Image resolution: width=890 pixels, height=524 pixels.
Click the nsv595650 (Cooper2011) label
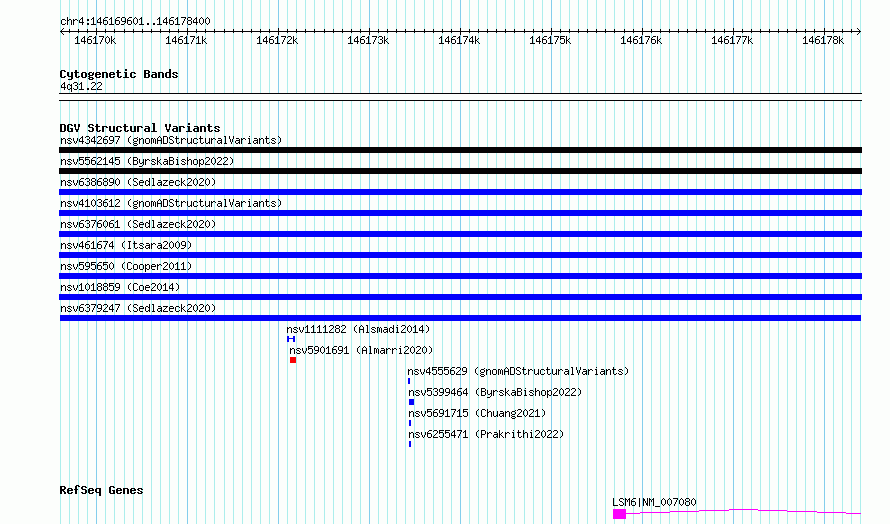(x=126, y=266)
